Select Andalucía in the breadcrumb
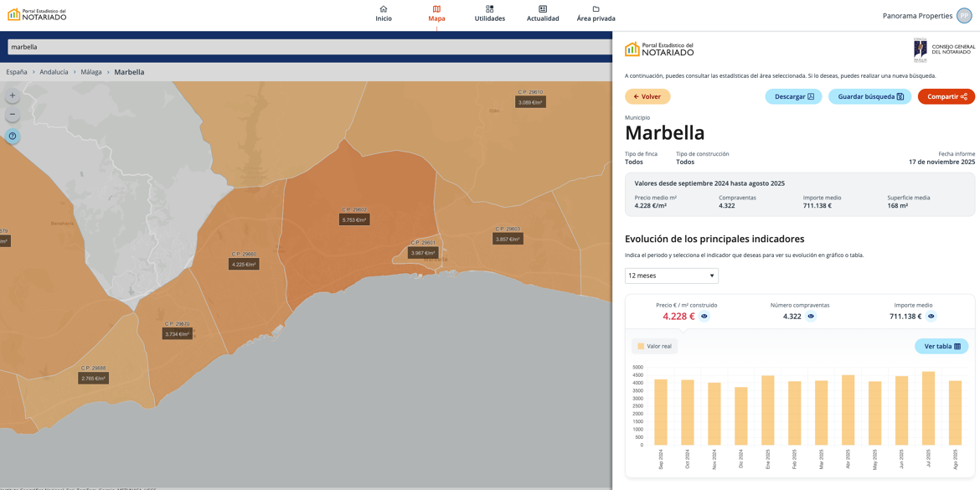The width and height of the screenshot is (980, 490). click(x=54, y=72)
